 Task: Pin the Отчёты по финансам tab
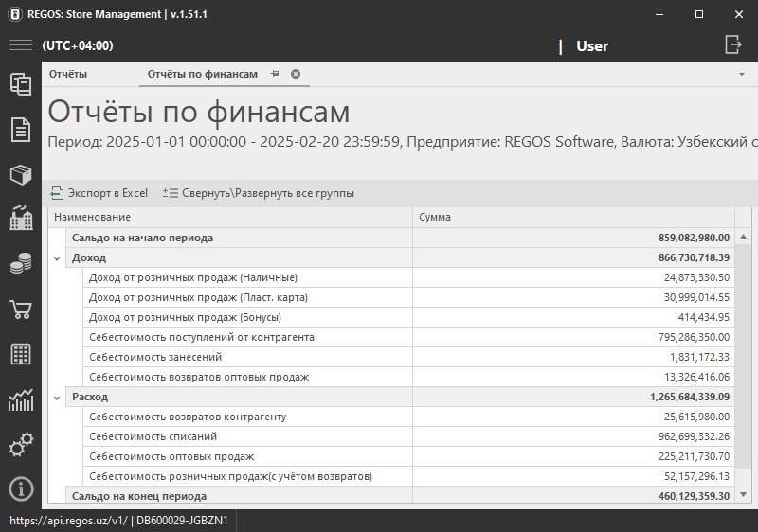pyautogui.click(x=275, y=74)
